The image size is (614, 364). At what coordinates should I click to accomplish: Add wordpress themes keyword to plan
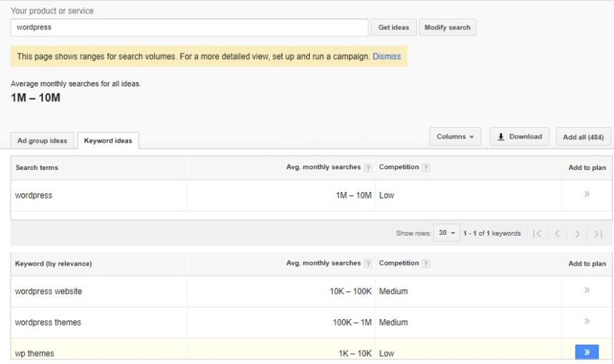pyautogui.click(x=587, y=321)
